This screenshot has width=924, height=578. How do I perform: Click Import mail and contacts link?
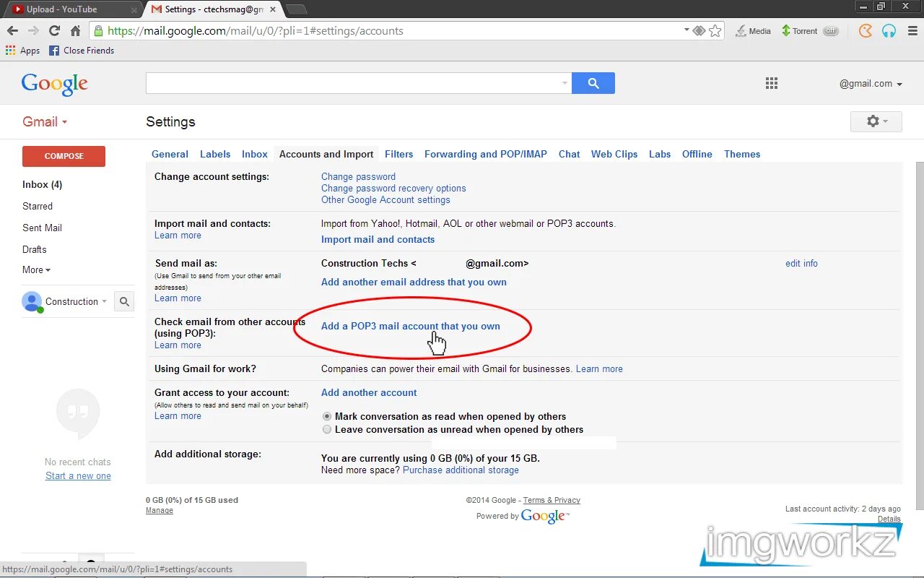pos(378,240)
